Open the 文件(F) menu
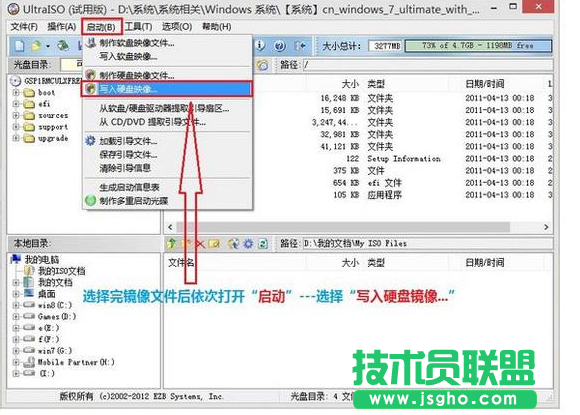This screenshot has height=415, width=580. click(x=24, y=27)
